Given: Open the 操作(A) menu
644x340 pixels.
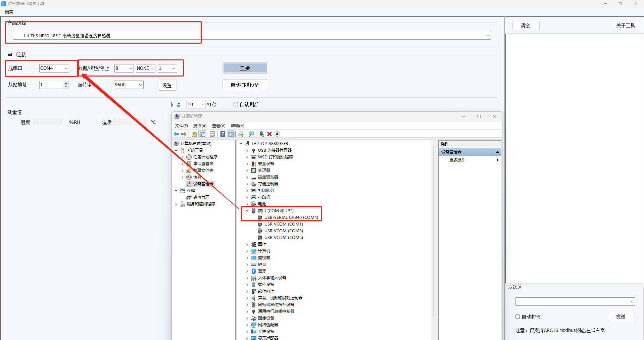Looking at the screenshot, I should 200,126.
